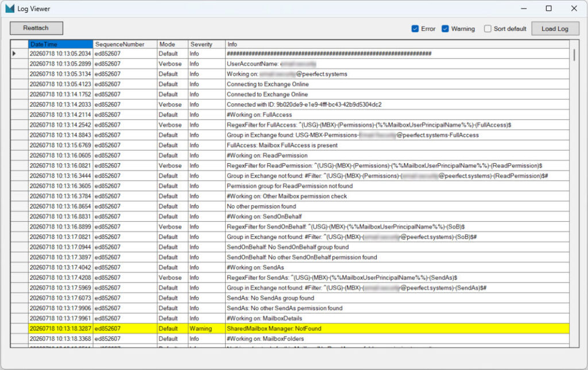Select '#Working on: Other Mailbox permission check'
Image resolution: width=588 pixels, height=370 pixels.
point(397,196)
